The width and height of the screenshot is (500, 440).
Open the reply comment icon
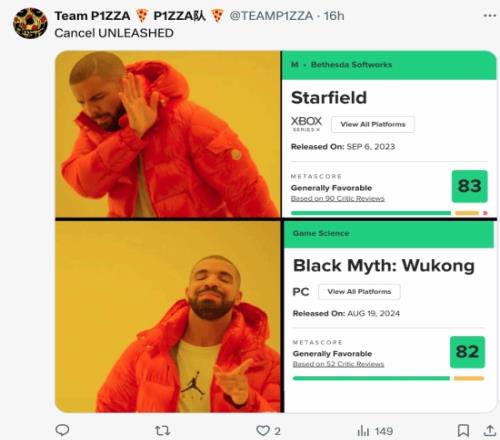(62, 430)
